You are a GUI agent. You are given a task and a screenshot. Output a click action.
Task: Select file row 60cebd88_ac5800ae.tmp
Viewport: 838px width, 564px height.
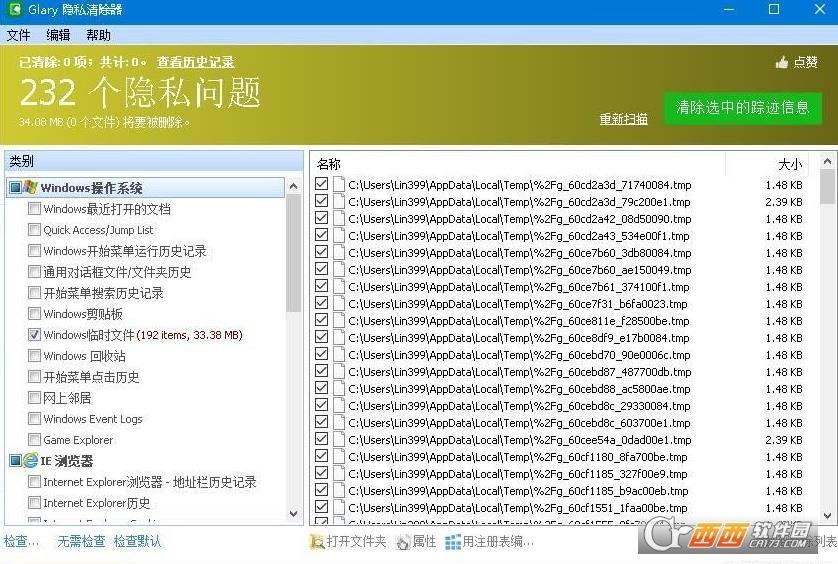click(558, 389)
